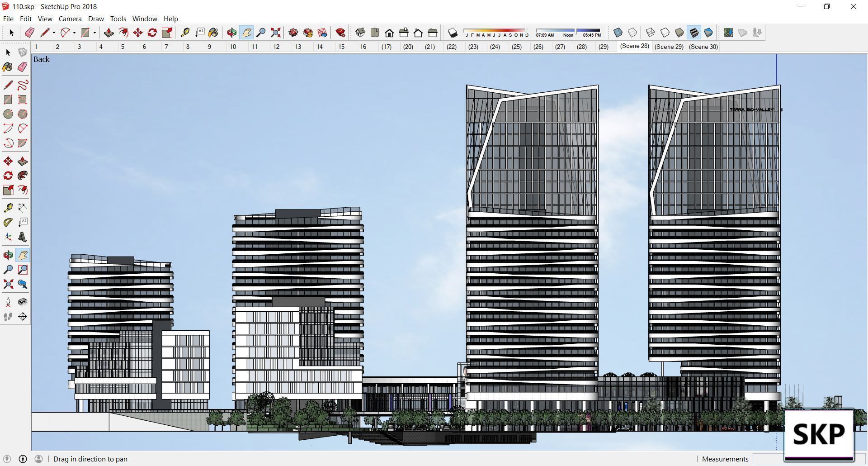Click the Previous view icon in side toolbar
The width and height of the screenshot is (868, 466).
23,284
